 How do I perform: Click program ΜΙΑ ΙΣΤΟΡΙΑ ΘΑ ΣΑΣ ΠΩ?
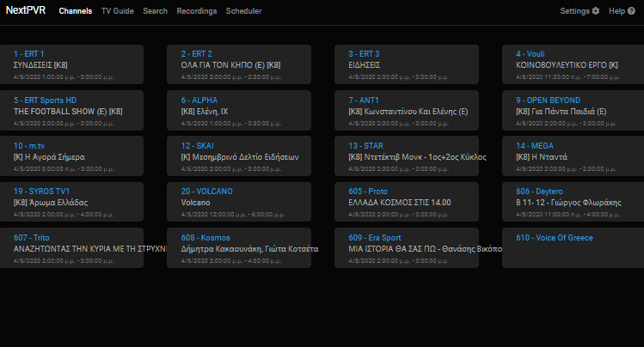(x=392, y=248)
